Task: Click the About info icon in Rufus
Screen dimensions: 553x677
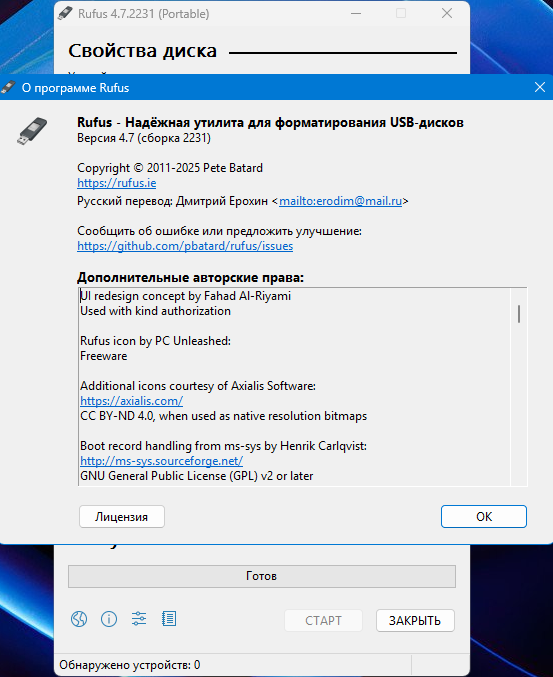Action: (109, 620)
